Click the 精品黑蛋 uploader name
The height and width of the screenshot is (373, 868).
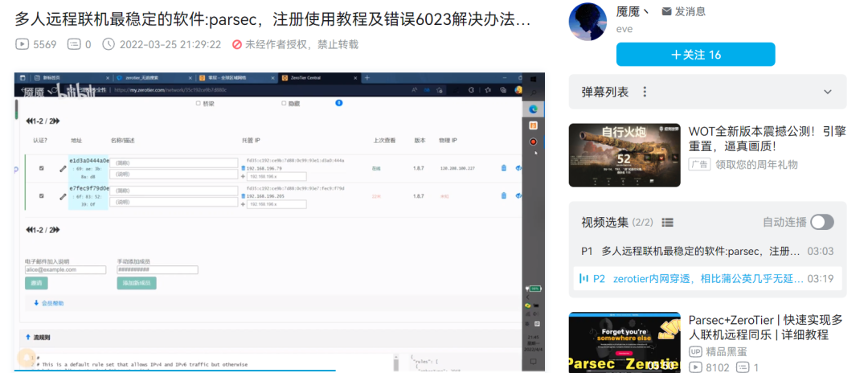725,351
